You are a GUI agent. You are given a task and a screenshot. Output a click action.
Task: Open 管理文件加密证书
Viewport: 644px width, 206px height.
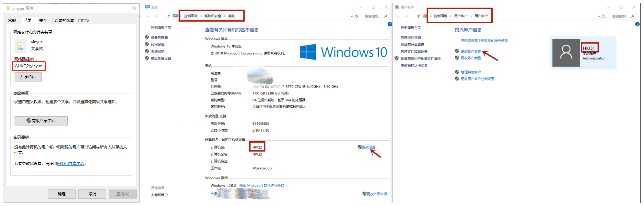coord(414,52)
